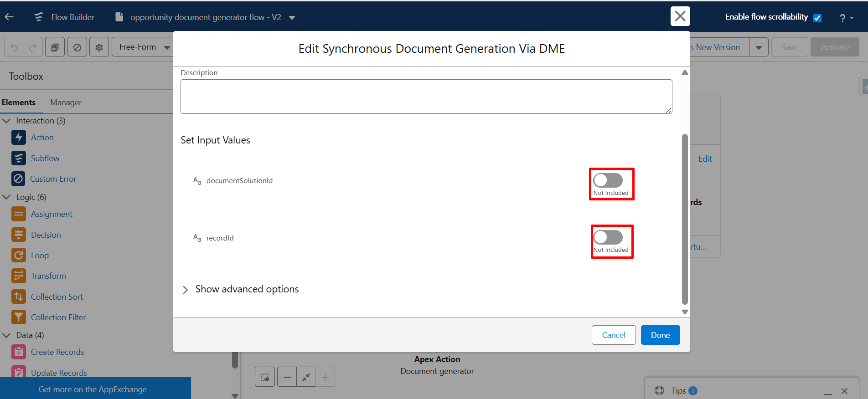
Task: Uncheck Enable flow scrollability checkbox
Action: 817,18
